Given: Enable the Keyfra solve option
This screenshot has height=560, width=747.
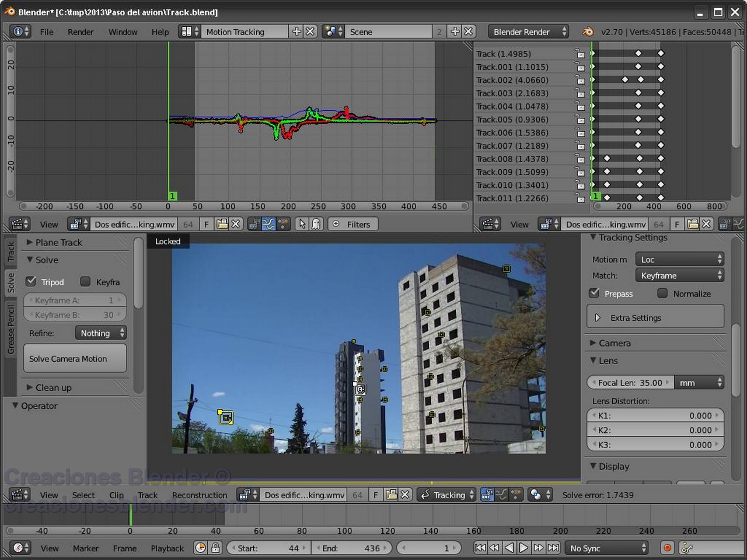Looking at the screenshot, I should [85, 282].
